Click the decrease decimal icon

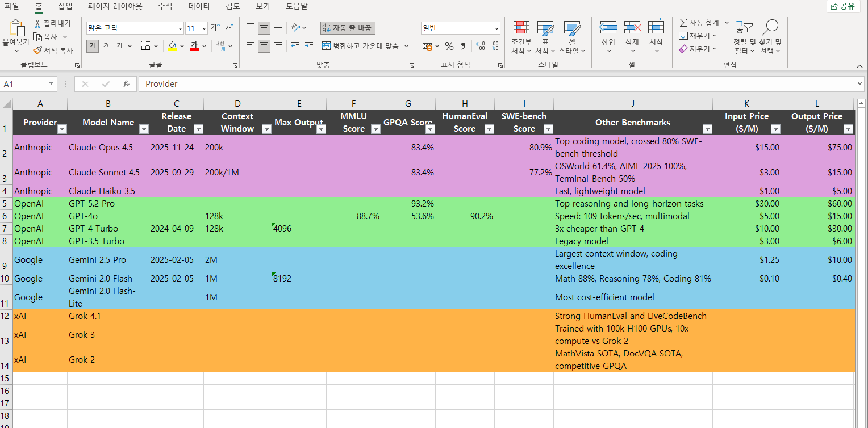(x=494, y=46)
